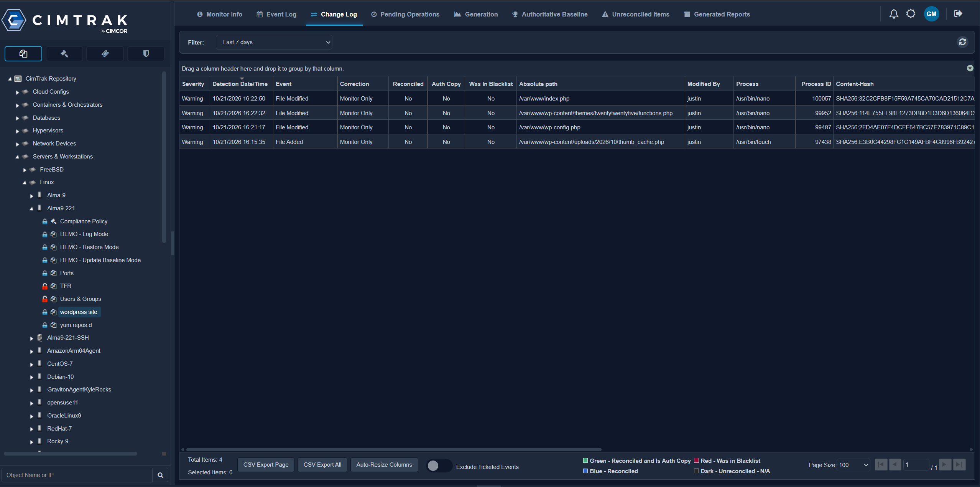
Task: Select File Added event cell
Action: [x=305, y=142]
